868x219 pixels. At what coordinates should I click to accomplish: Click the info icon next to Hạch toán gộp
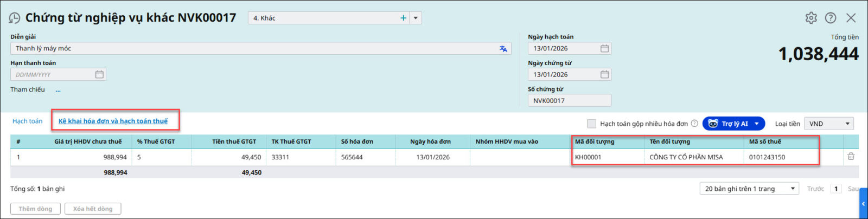pyautogui.click(x=694, y=124)
